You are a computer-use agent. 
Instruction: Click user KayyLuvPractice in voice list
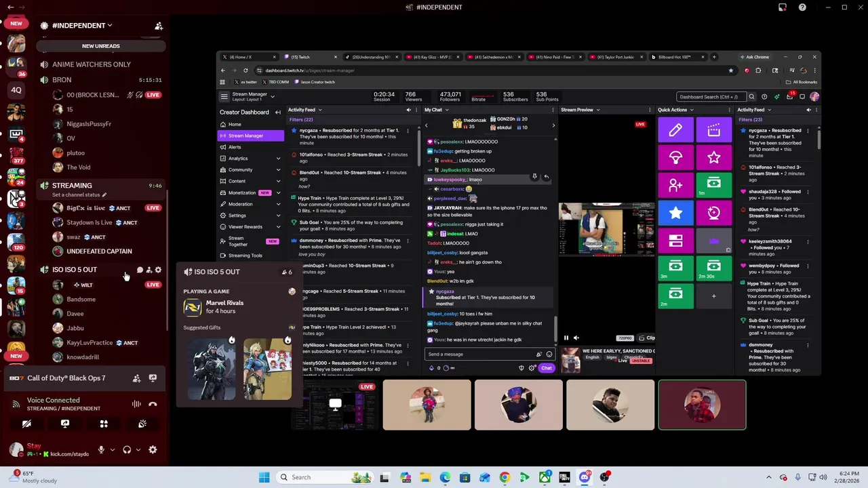coord(100,343)
